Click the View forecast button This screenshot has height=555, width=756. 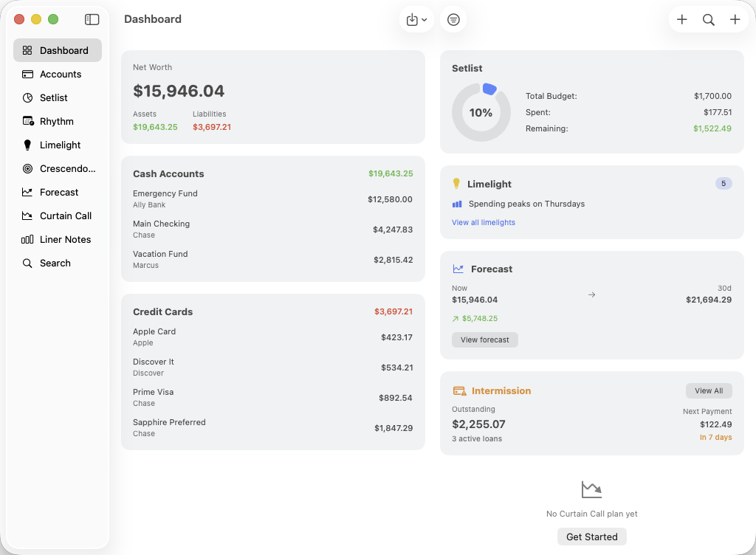[484, 339]
